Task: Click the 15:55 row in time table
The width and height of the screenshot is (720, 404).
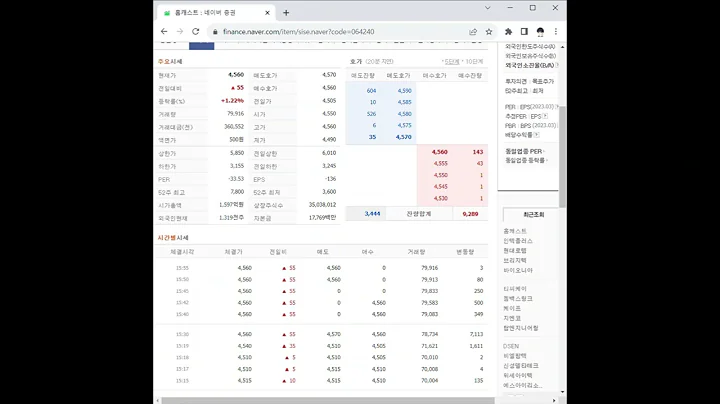Action: tap(321, 268)
